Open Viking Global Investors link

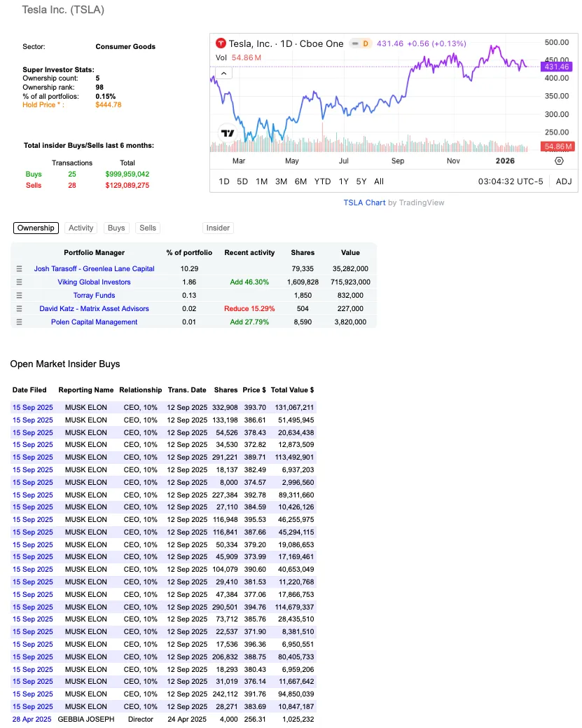coord(95,282)
